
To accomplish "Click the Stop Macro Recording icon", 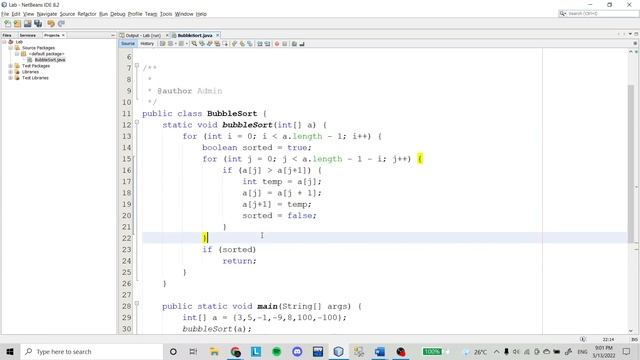I will coord(285,44).
